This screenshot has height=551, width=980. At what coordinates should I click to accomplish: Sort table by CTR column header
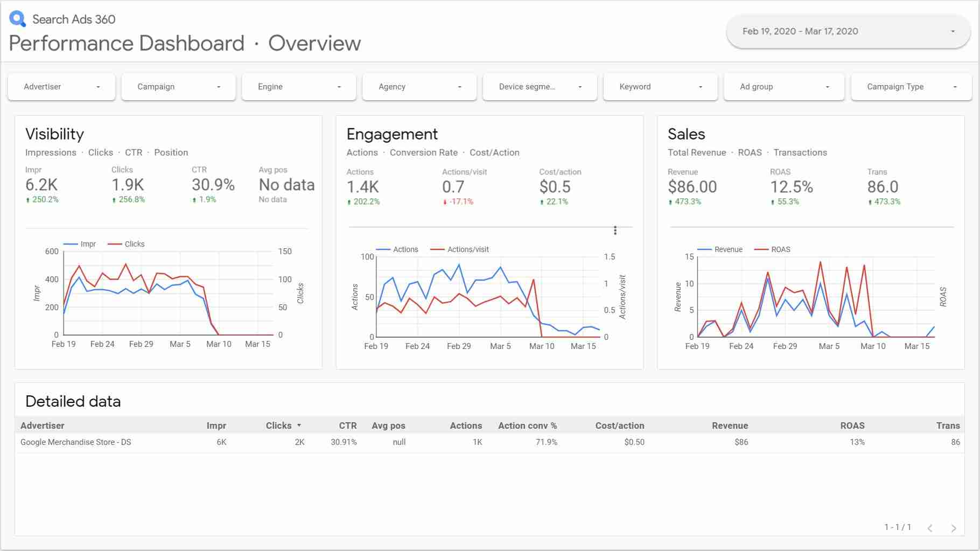348,426
